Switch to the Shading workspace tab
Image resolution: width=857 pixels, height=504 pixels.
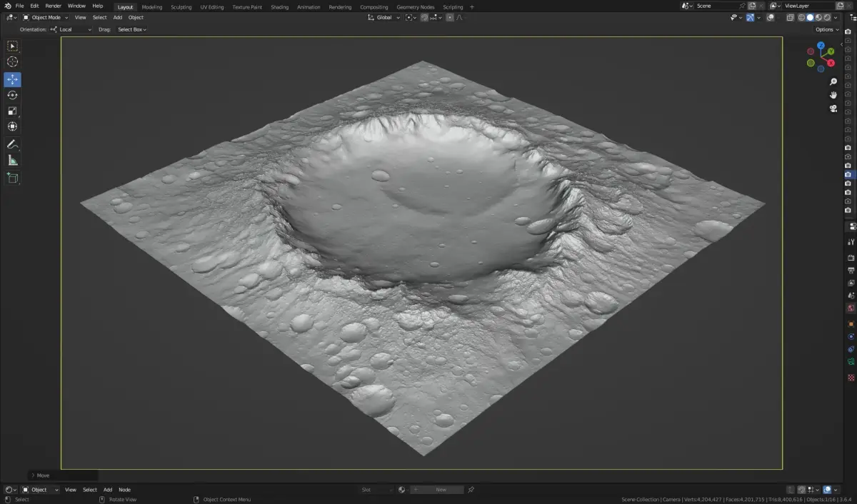(279, 6)
